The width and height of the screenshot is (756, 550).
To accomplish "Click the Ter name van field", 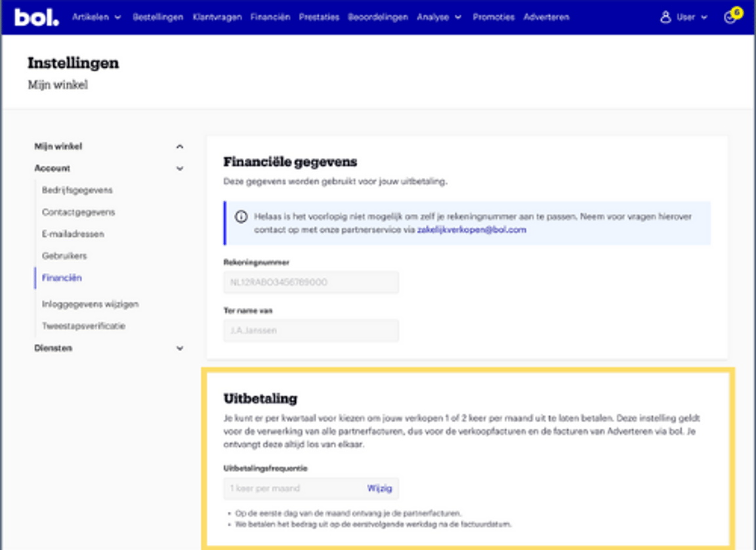I will click(x=310, y=330).
